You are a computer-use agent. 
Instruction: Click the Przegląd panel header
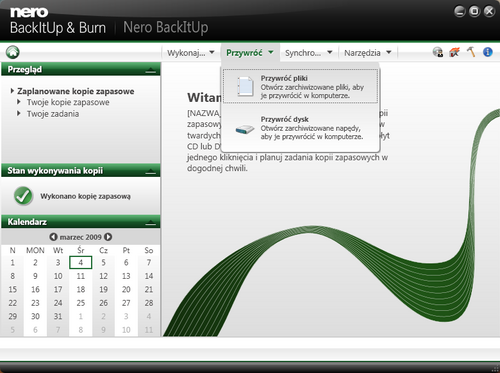81,69
